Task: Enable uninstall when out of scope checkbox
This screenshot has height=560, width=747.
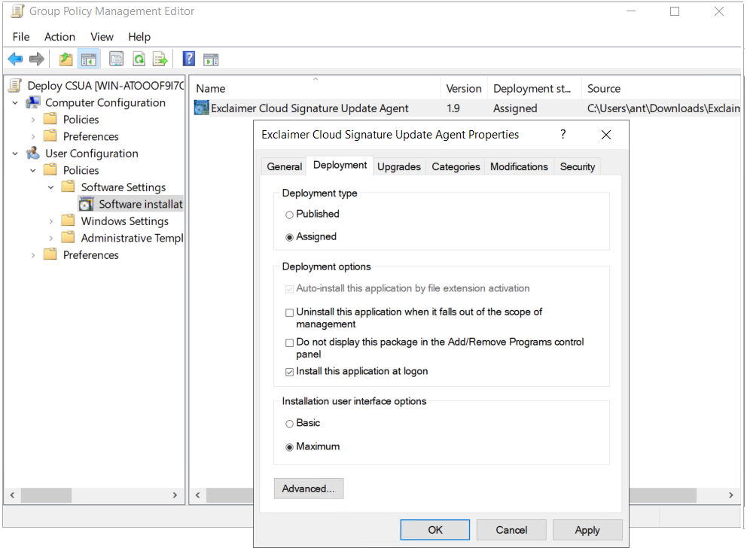Action: pos(289,312)
